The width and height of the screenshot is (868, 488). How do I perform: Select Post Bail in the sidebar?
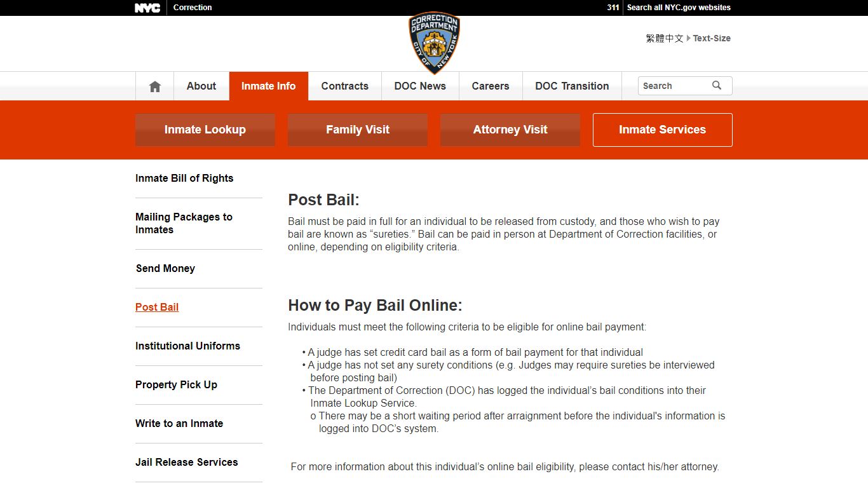pos(157,308)
